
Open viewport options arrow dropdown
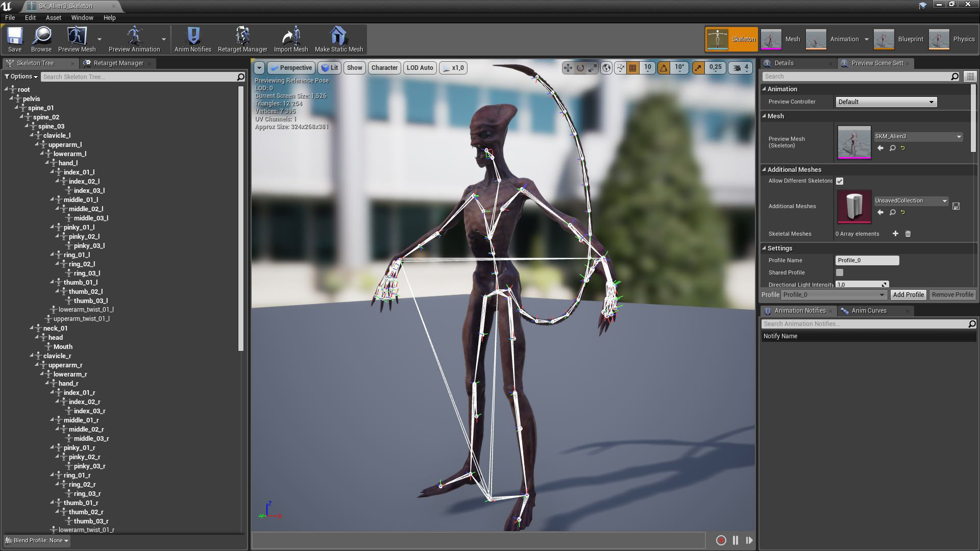coord(259,68)
